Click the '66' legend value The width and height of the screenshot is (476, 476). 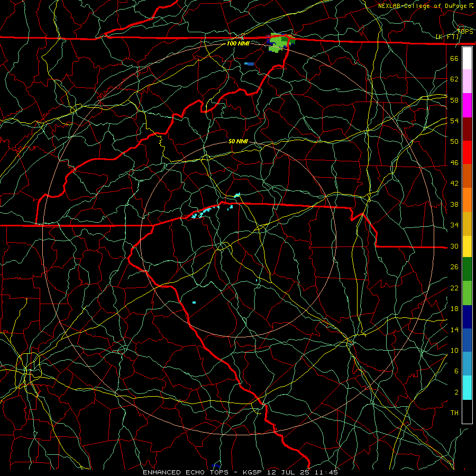454,58
